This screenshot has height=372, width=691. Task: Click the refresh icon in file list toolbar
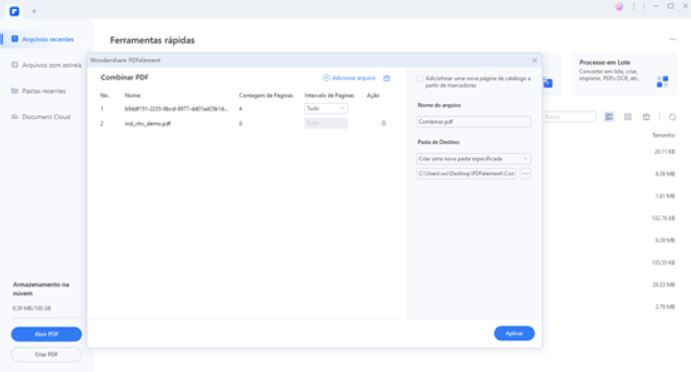pyautogui.click(x=672, y=117)
